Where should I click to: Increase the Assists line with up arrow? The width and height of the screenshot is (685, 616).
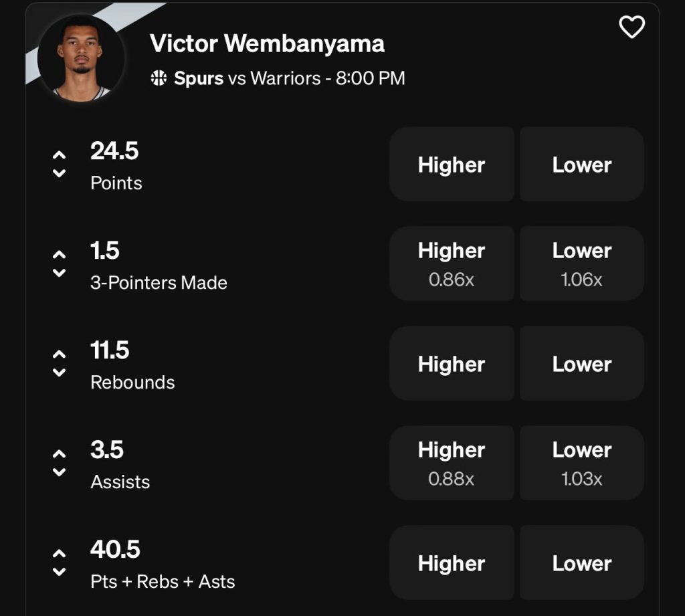tap(60, 454)
